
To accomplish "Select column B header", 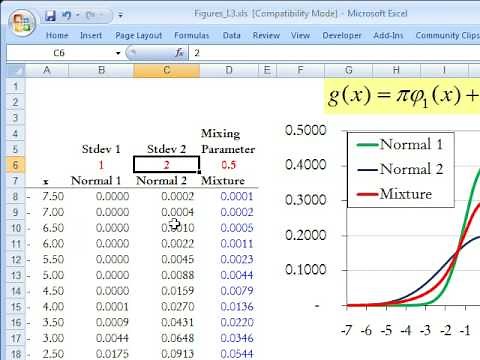I will [101, 70].
